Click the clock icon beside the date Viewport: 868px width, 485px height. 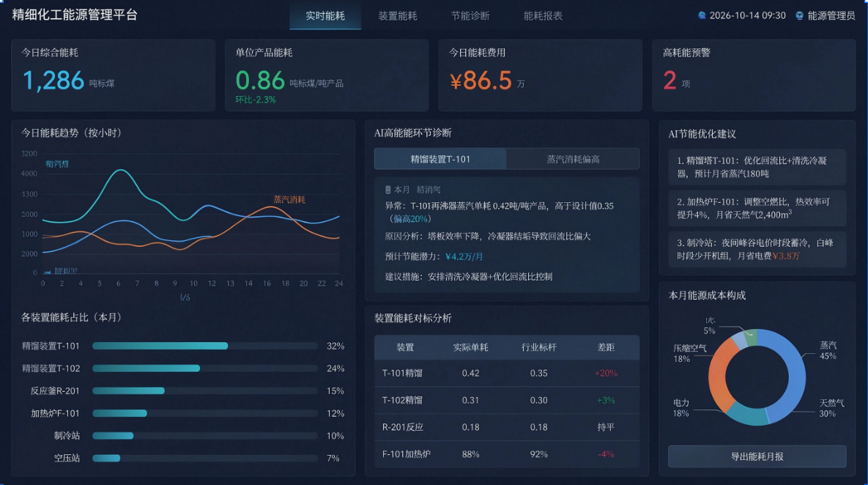pyautogui.click(x=702, y=15)
